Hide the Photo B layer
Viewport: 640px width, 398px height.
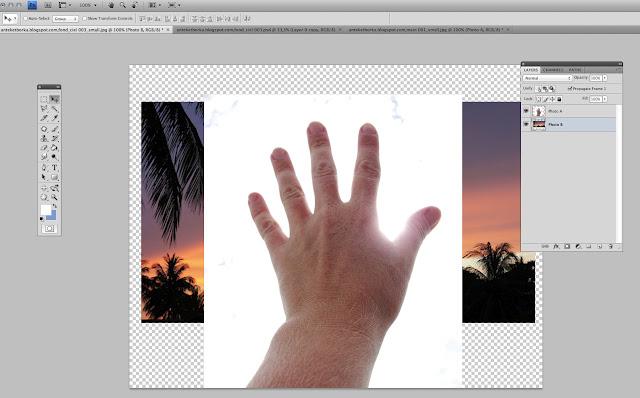pos(526,124)
